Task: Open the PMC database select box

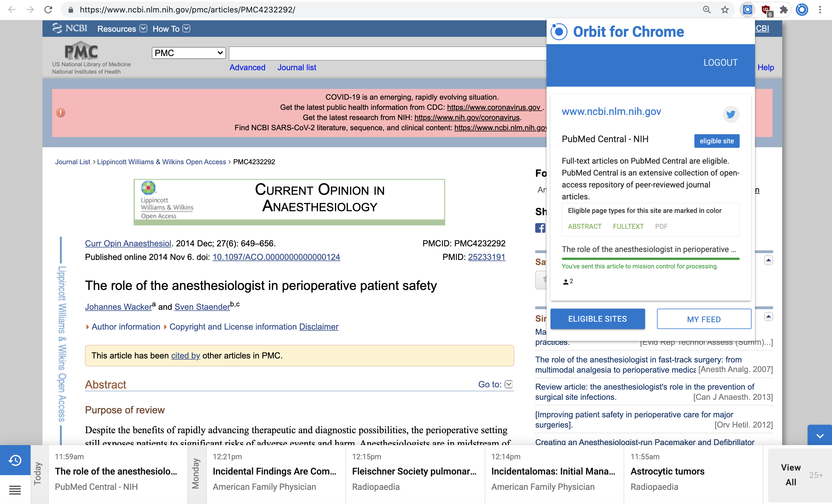Action: [x=189, y=53]
